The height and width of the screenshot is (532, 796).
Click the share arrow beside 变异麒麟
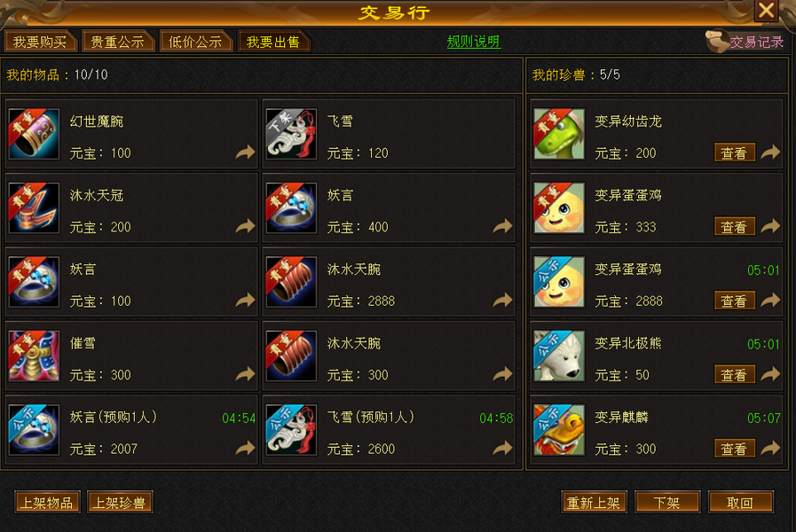(770, 449)
